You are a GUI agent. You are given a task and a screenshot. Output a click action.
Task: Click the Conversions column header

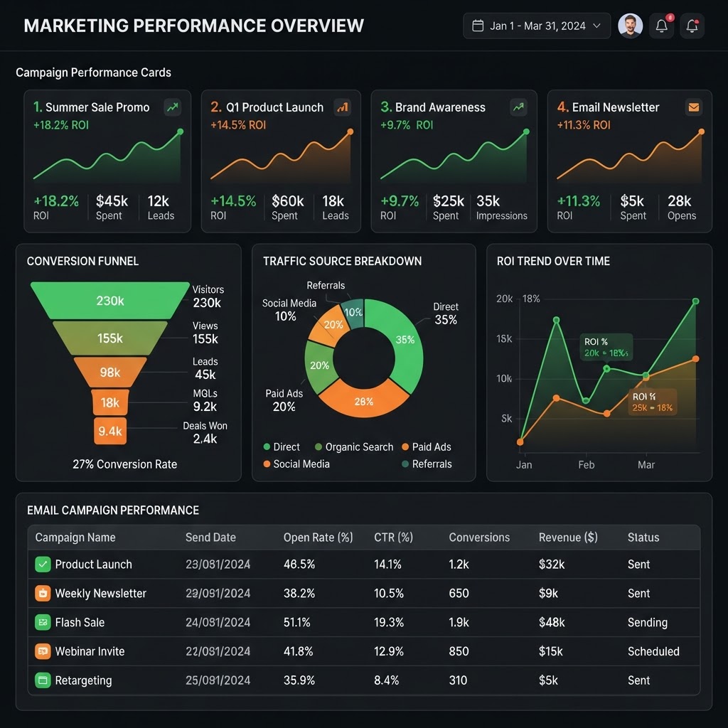(479, 537)
